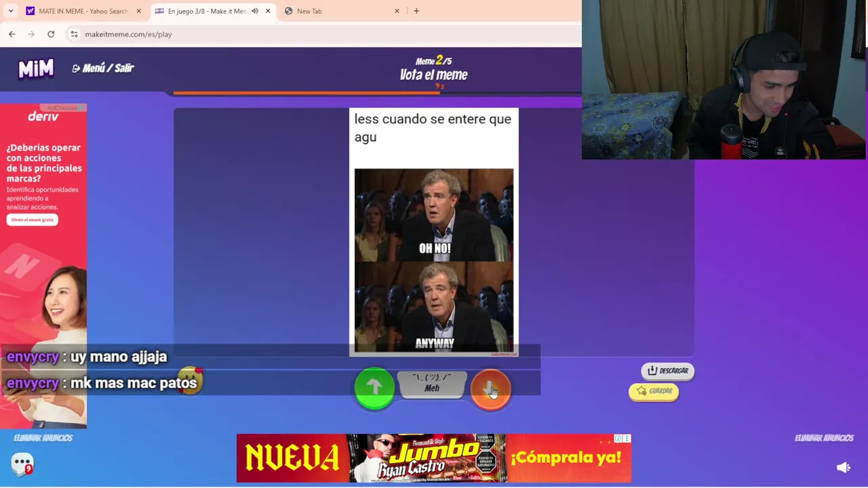Click the Meme 2/5 counter text

[x=433, y=61]
